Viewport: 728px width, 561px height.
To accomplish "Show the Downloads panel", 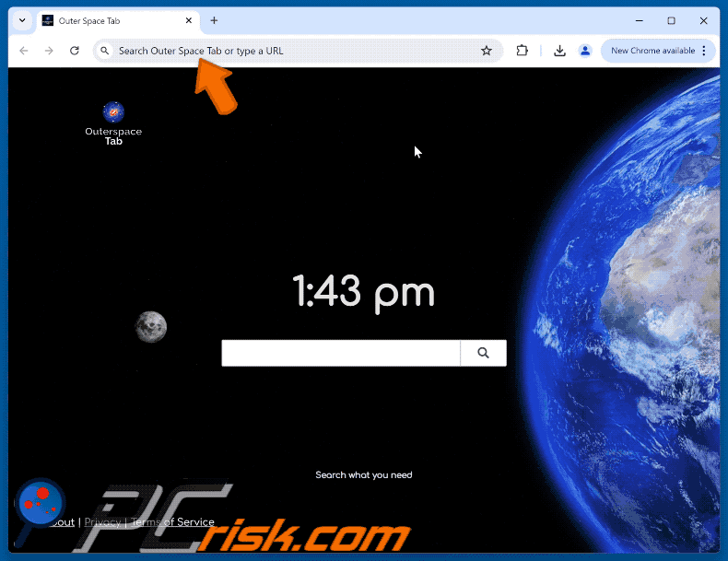I will [x=559, y=51].
